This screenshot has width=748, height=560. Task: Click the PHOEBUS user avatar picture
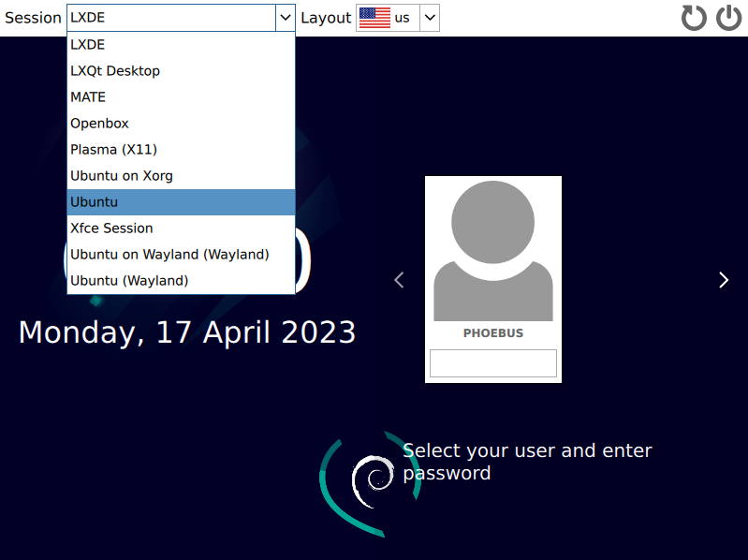click(493, 250)
